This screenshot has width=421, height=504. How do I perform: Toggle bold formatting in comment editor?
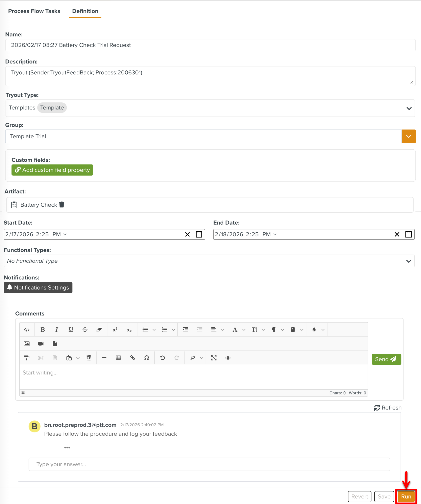(x=43, y=330)
